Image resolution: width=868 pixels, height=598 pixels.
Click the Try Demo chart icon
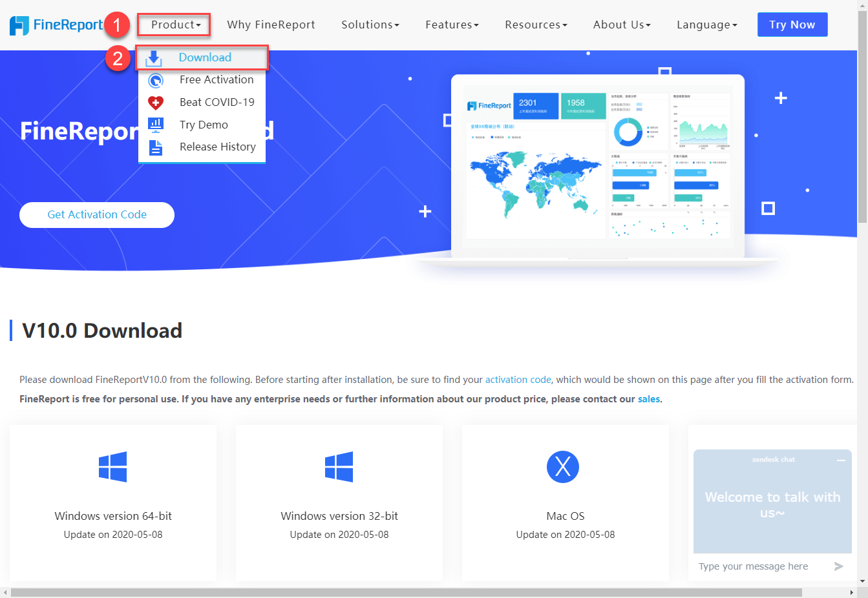(x=156, y=124)
